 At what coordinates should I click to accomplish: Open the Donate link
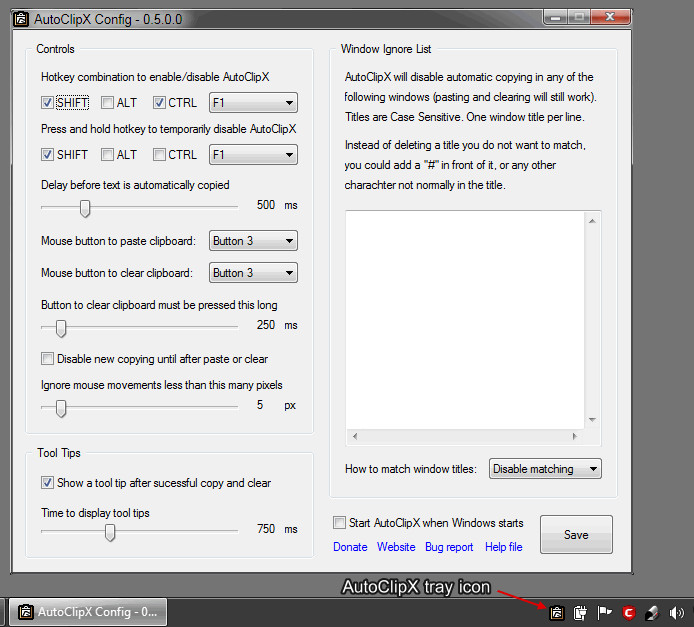click(x=350, y=547)
